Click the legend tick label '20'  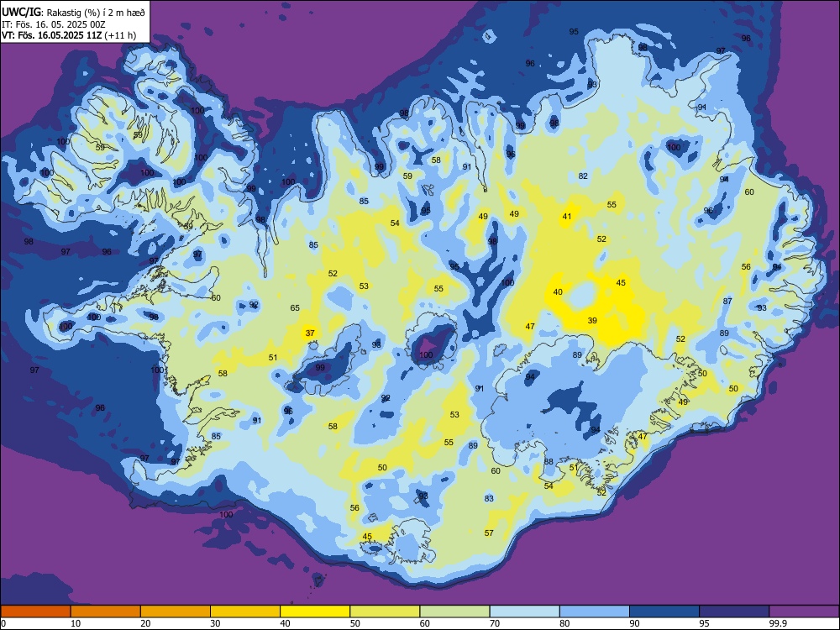(x=145, y=623)
